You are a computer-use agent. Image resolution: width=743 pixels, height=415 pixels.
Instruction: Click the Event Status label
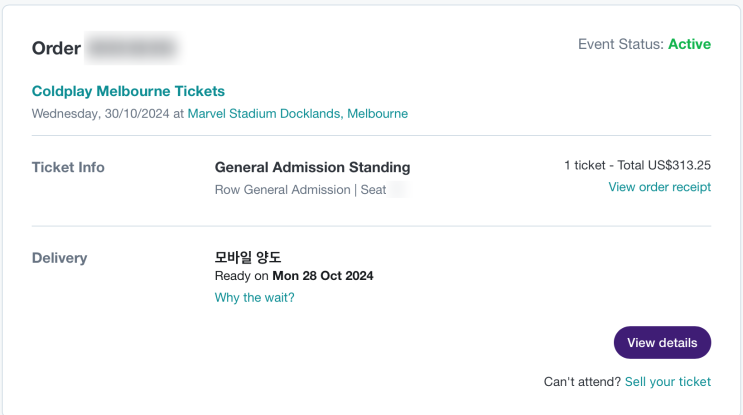click(x=620, y=44)
